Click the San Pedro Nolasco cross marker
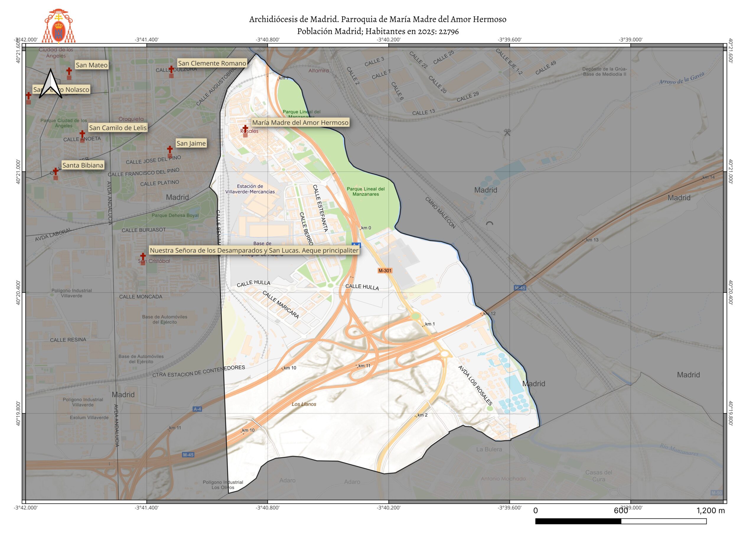Image resolution: width=756 pixels, height=534 pixels. [29, 96]
